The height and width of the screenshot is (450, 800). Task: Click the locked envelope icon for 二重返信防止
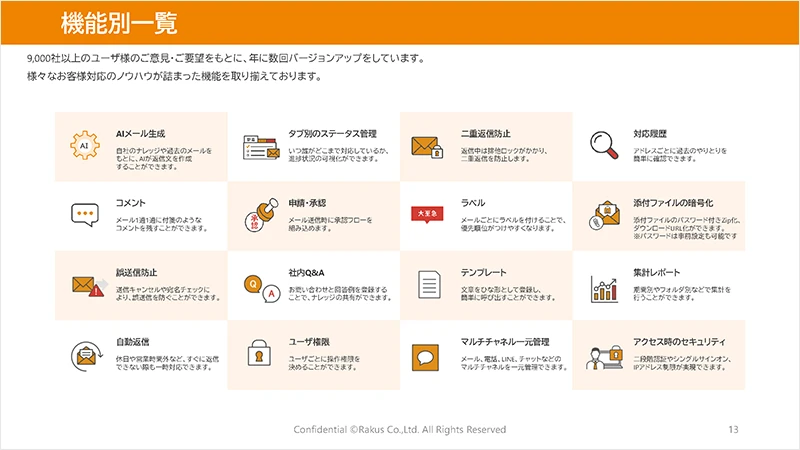tap(427, 147)
